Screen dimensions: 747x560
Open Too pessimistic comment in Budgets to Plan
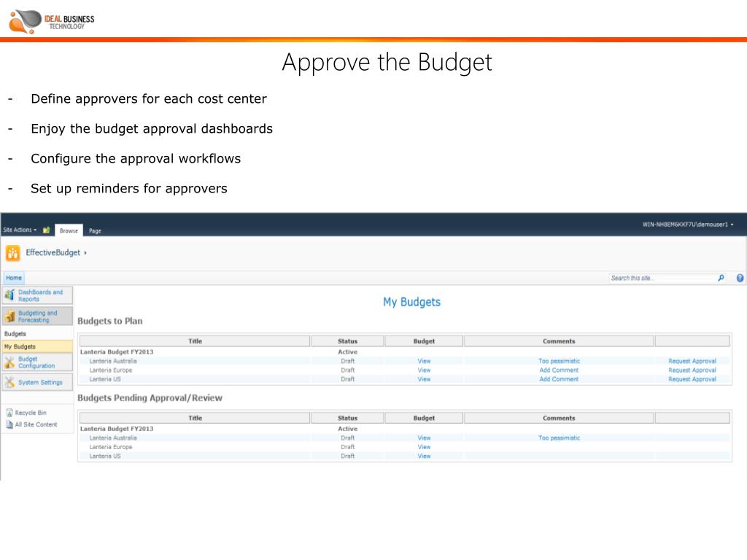coord(559,362)
